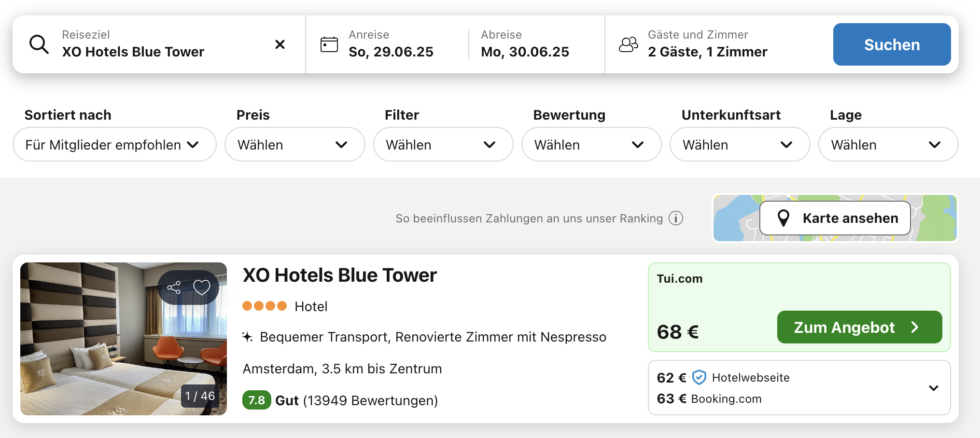Open the Sortiert nach dropdown
This screenshot has width=980, height=438.
click(114, 144)
